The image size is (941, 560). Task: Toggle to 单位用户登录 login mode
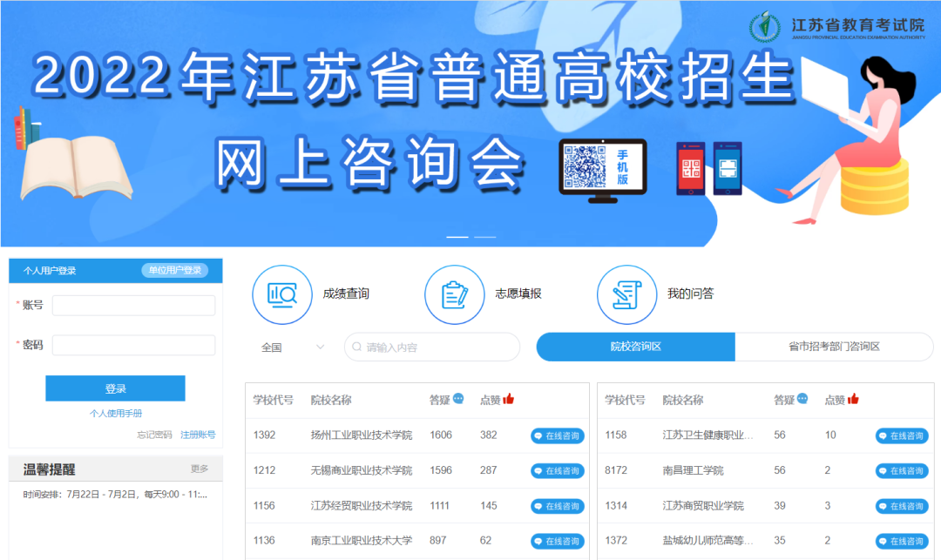[x=175, y=271]
